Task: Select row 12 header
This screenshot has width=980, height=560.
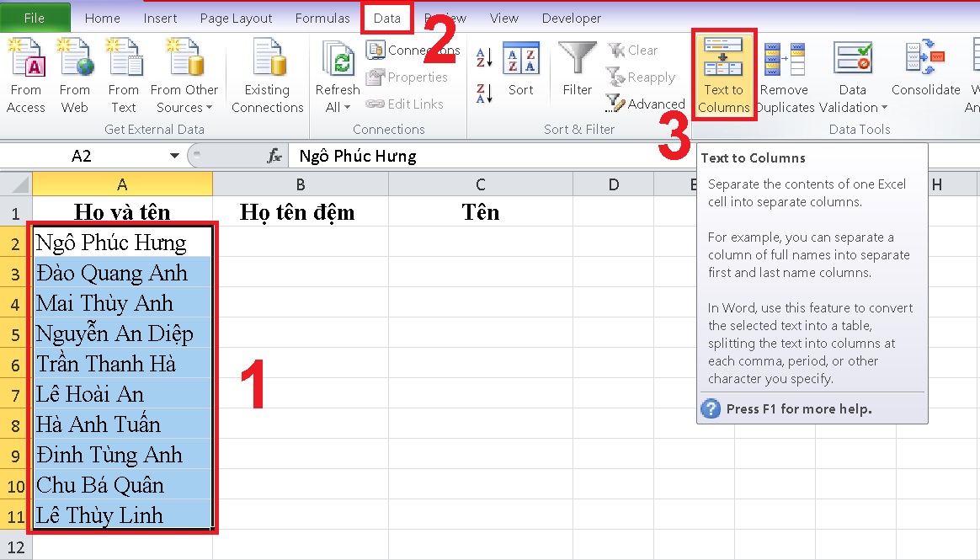Action: click(16, 547)
